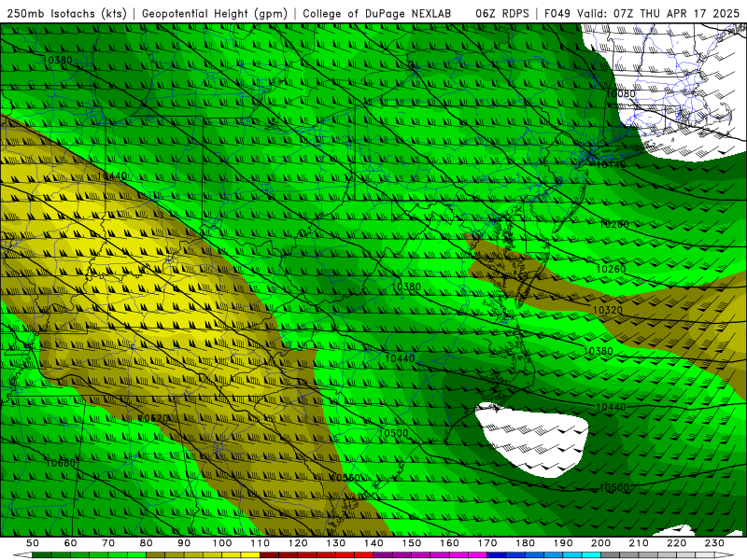Click the 'Geopotential Height (gpm)' header text
Viewport: 747px width, 560px height.
(215, 13)
